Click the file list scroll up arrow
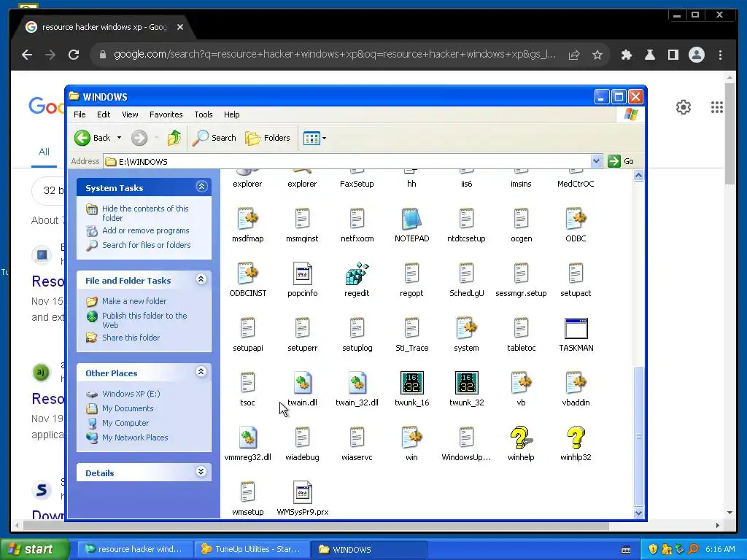Screen dimensions: 747x560 click(638, 176)
